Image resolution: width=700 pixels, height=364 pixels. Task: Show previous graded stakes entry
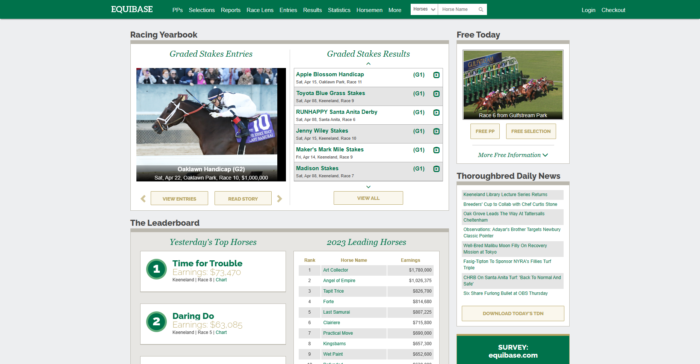[x=143, y=199]
